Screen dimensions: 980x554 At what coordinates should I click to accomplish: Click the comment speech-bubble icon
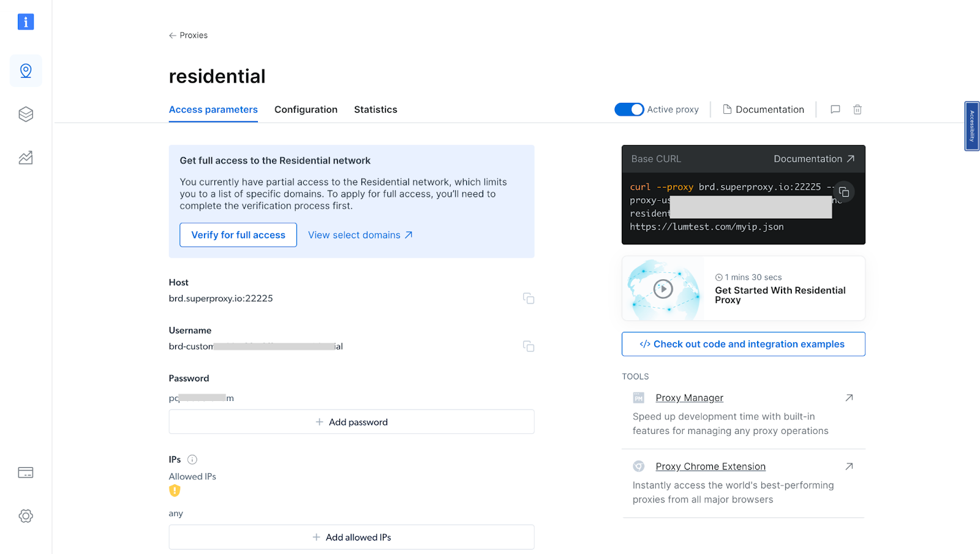(835, 110)
